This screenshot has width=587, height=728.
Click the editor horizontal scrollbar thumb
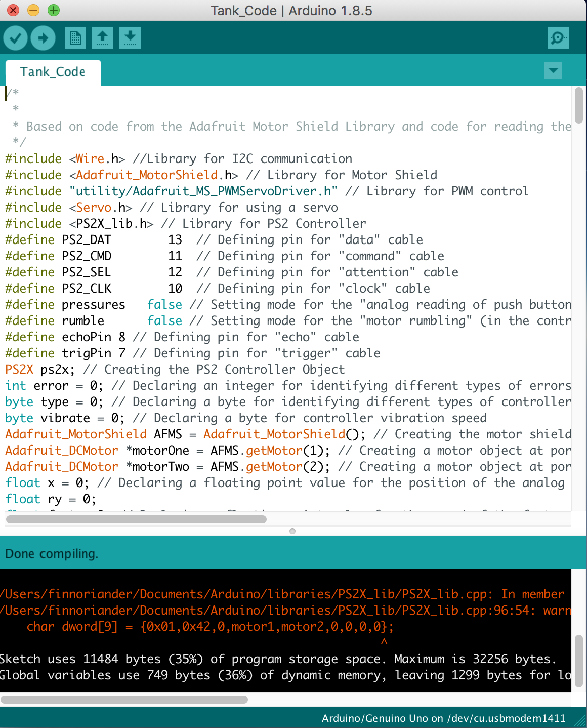click(136, 519)
